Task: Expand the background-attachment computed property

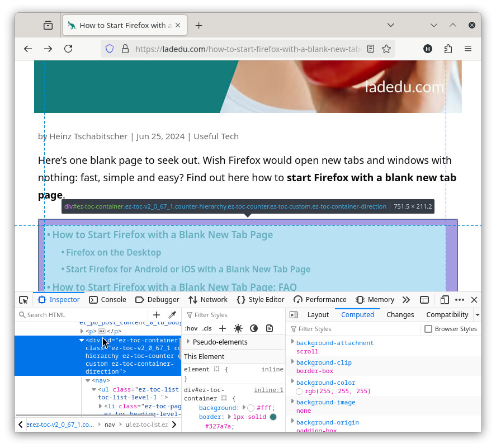Action: click(x=292, y=341)
